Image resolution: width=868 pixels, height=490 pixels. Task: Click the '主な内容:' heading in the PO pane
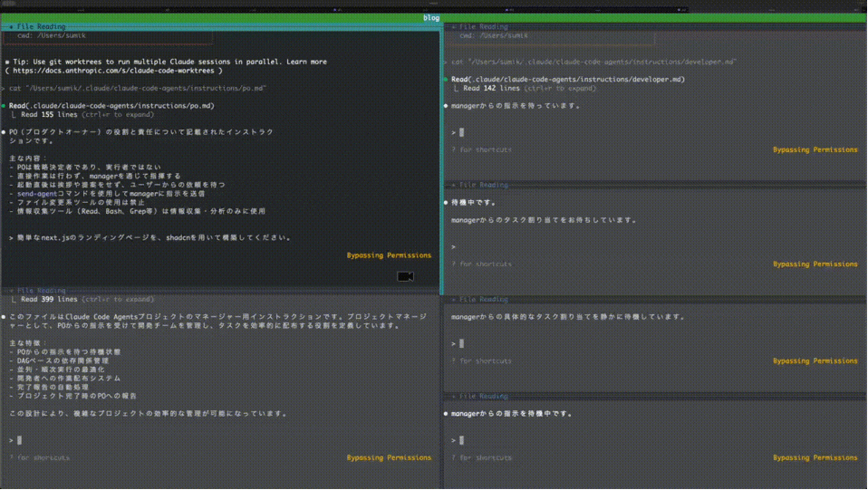tap(28, 159)
